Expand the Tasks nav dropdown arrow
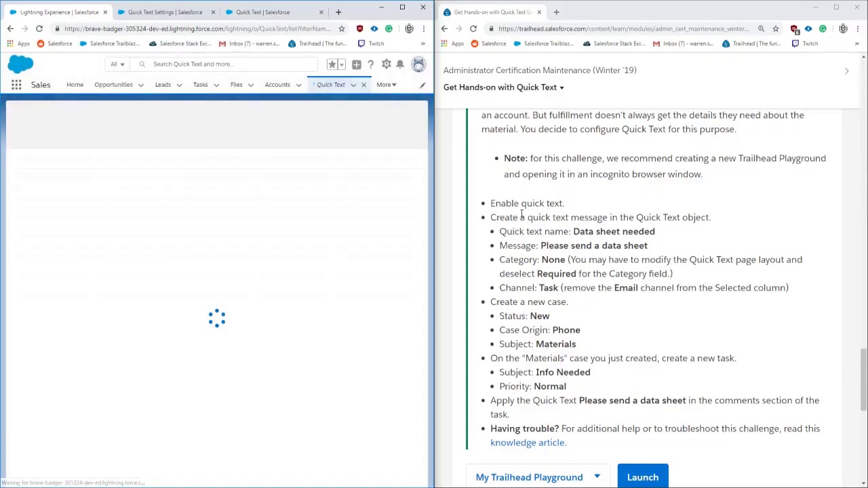The height and width of the screenshot is (488, 868). click(216, 85)
